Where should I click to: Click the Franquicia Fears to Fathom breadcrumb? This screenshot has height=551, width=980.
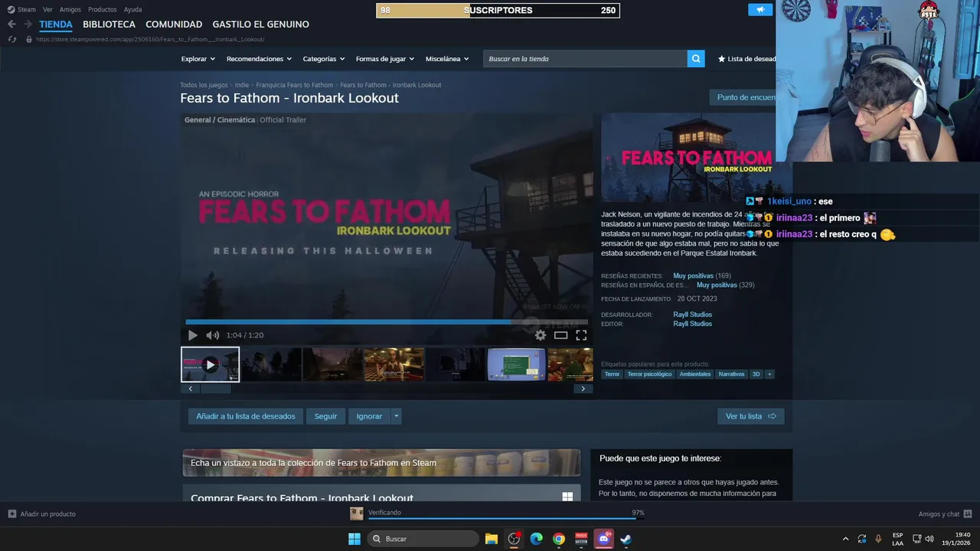tap(295, 85)
